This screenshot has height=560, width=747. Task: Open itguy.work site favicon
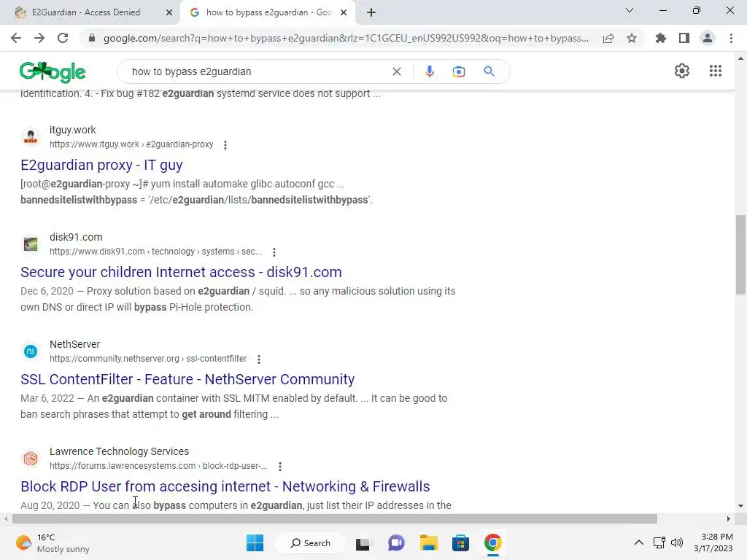(31, 137)
